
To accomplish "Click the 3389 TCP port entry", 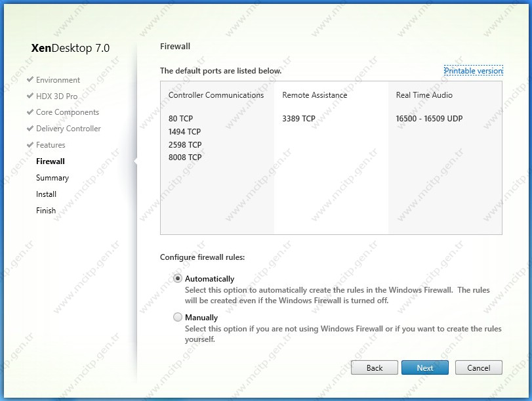I will point(298,119).
